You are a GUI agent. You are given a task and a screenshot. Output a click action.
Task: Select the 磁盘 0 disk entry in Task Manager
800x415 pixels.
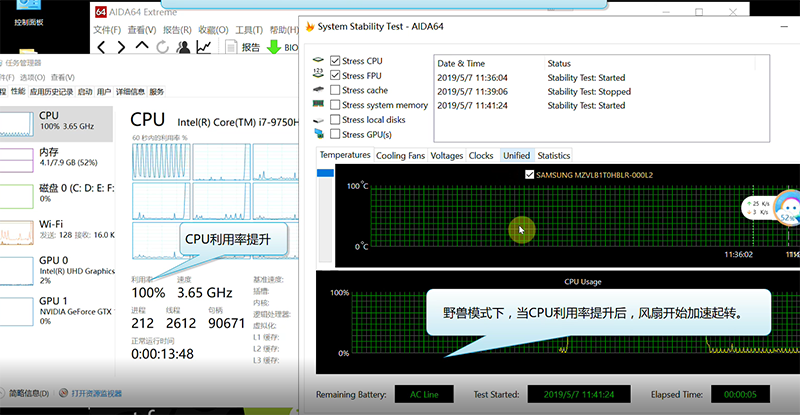[x=56, y=196]
